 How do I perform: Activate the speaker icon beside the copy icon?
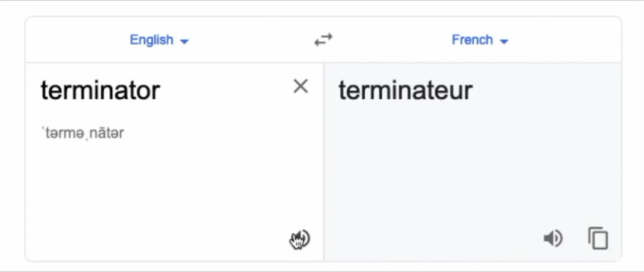pyautogui.click(x=553, y=238)
